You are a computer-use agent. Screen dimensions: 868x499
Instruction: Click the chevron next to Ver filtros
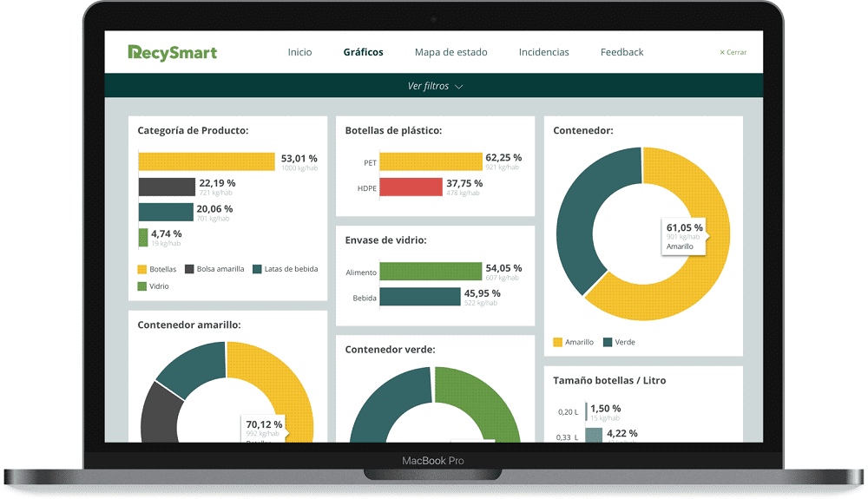[459, 87]
